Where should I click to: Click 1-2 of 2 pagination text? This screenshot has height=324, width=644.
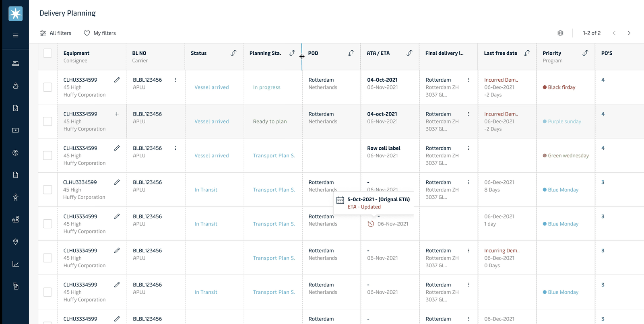click(x=592, y=33)
